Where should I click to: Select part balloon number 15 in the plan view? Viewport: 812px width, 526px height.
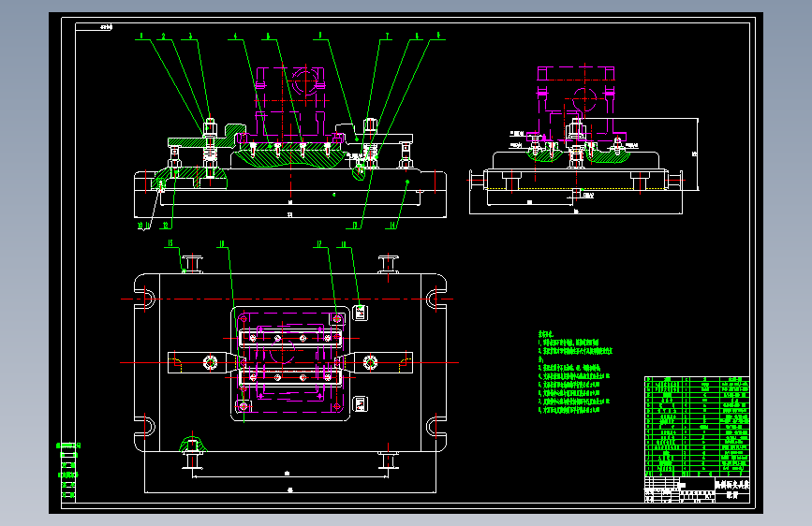point(170,243)
